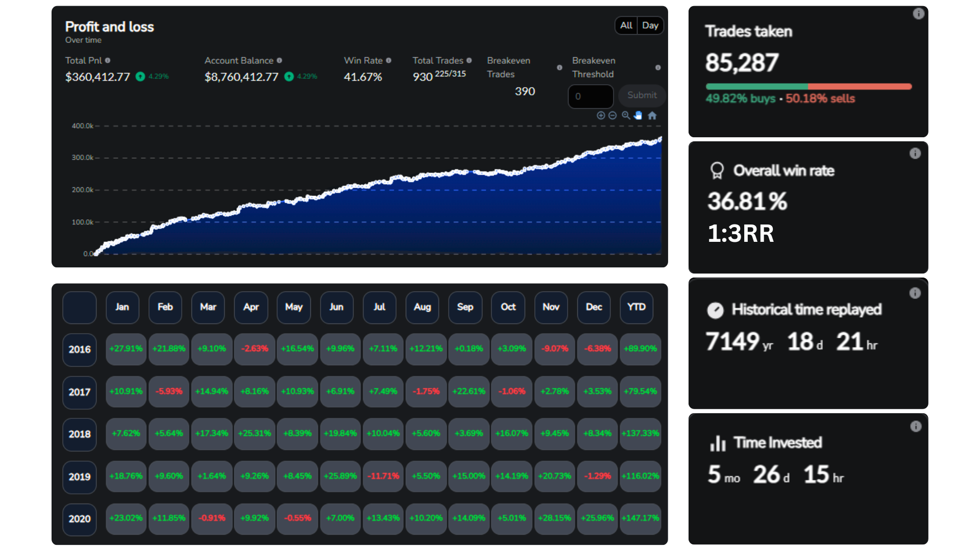Click the Submit button
Viewport: 980px width, 551px height.
[642, 95]
